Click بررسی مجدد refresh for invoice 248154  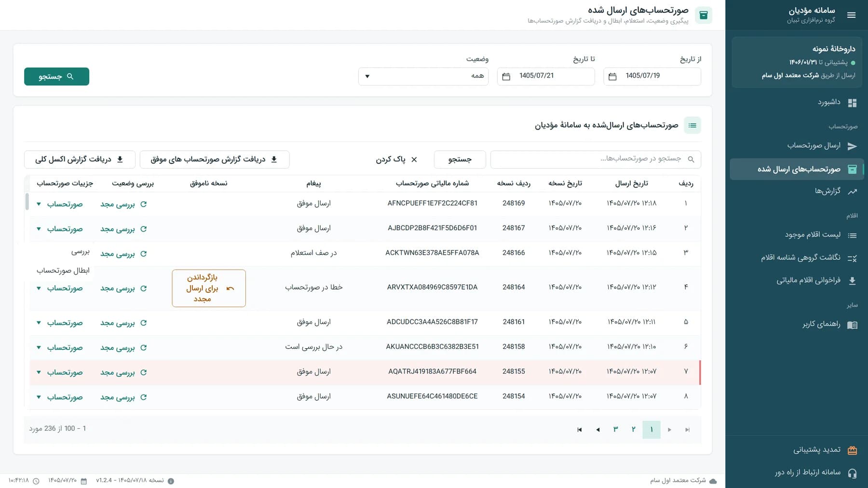pos(123,397)
